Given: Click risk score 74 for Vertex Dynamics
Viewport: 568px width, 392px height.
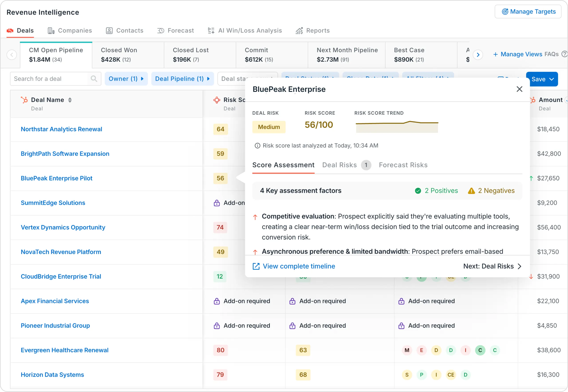Looking at the screenshot, I should (x=220, y=227).
